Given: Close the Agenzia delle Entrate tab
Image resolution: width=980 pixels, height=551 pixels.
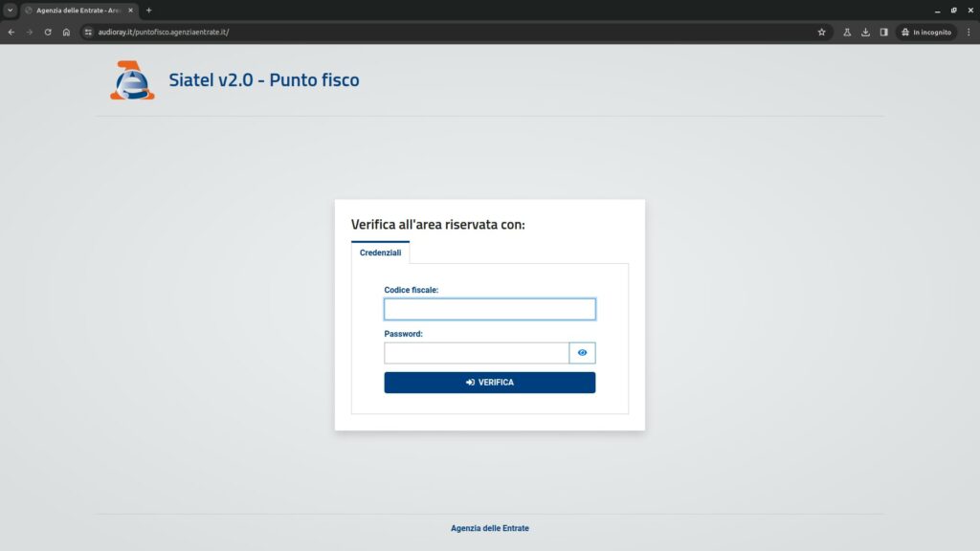Looking at the screenshot, I should pos(131,10).
